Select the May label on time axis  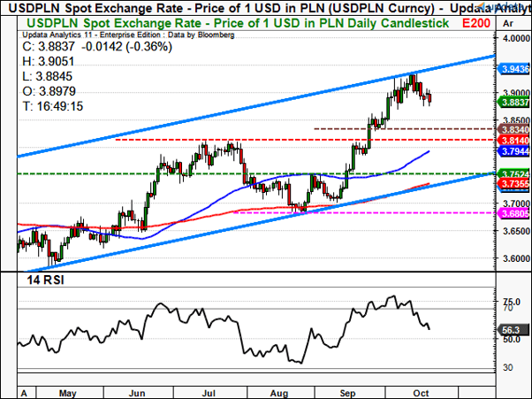pyautogui.click(x=68, y=393)
